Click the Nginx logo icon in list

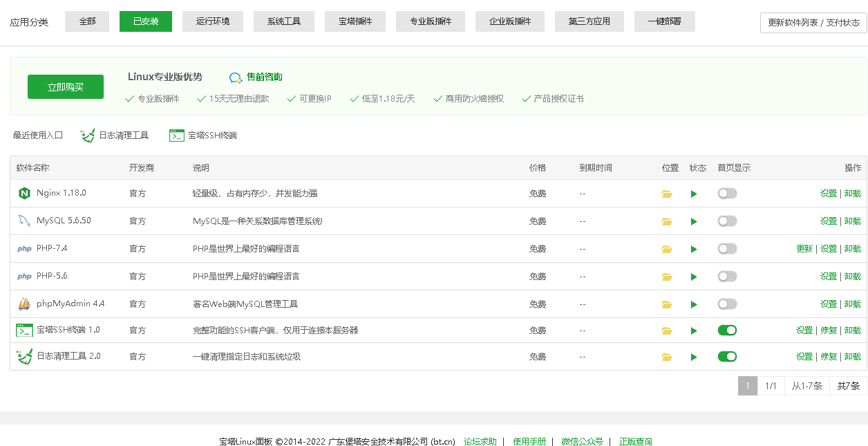[24, 193]
